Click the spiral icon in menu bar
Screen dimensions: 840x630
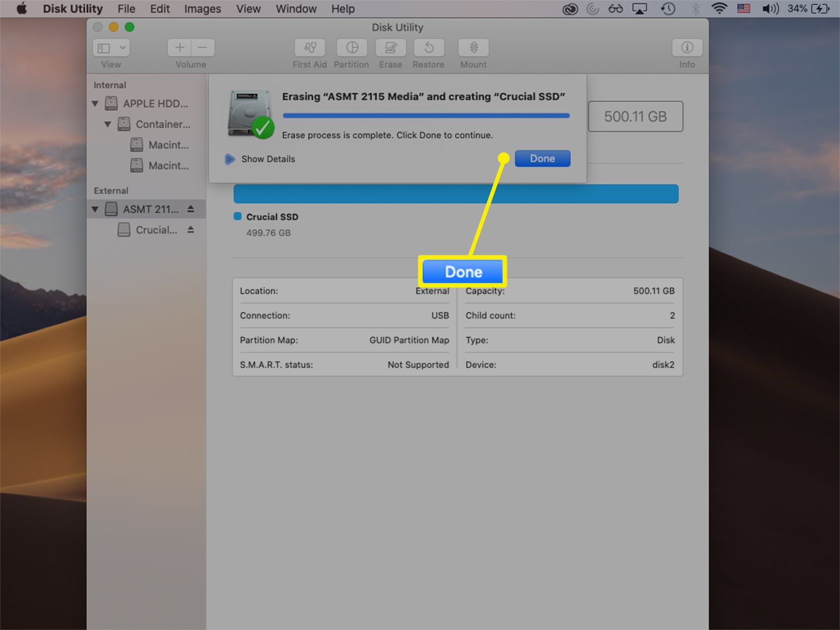pyautogui.click(x=592, y=9)
